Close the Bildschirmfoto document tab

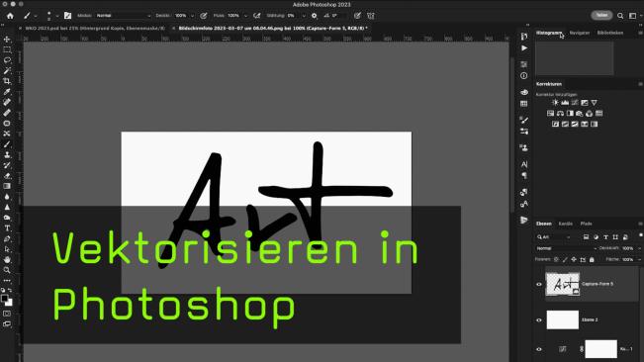174,29
